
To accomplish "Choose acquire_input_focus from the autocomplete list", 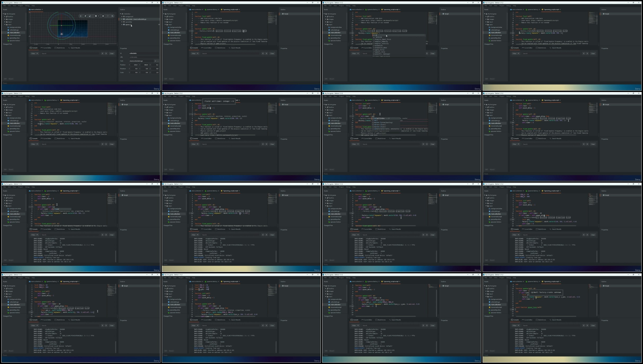I will 383,39.
